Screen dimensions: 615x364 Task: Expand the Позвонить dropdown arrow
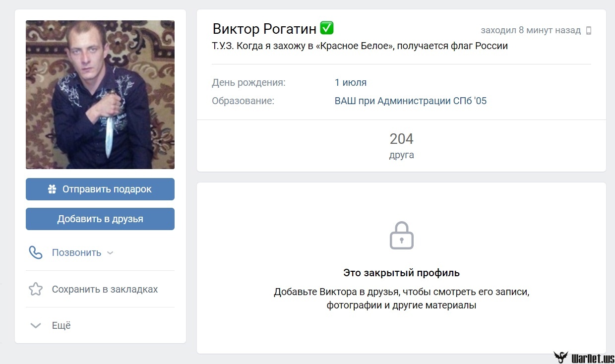(x=110, y=252)
